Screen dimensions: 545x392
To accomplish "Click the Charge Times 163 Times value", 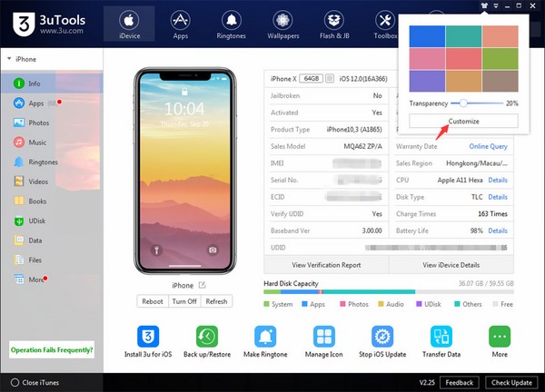I will point(492,213).
